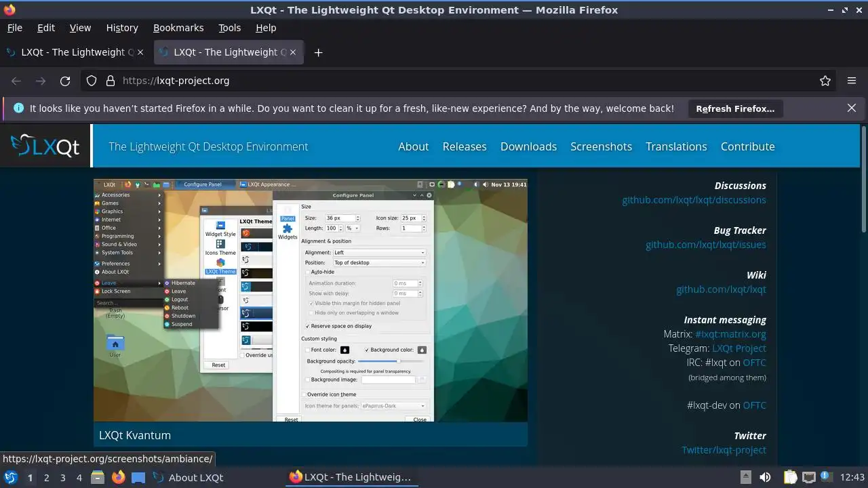Open OFTC link beside IRC #lxqt
This screenshot has width=868, height=488.
click(x=754, y=363)
